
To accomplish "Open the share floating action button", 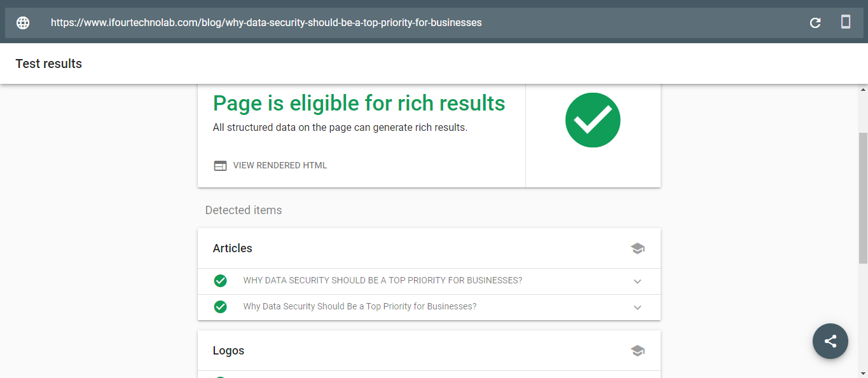I will (x=830, y=341).
